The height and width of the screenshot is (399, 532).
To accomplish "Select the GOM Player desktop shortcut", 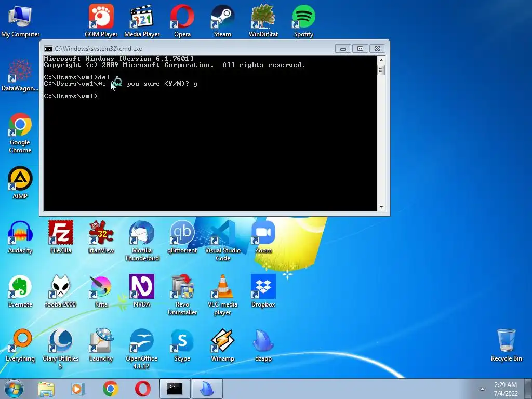I will click(x=101, y=21).
